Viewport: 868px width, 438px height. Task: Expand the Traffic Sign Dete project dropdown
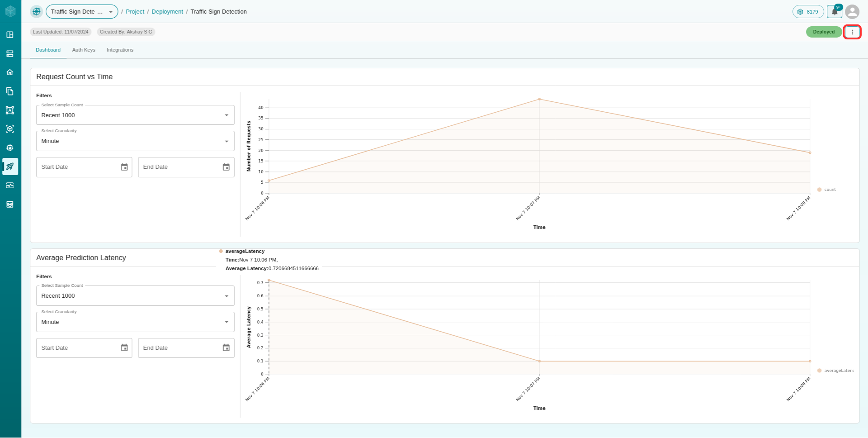[x=82, y=12]
